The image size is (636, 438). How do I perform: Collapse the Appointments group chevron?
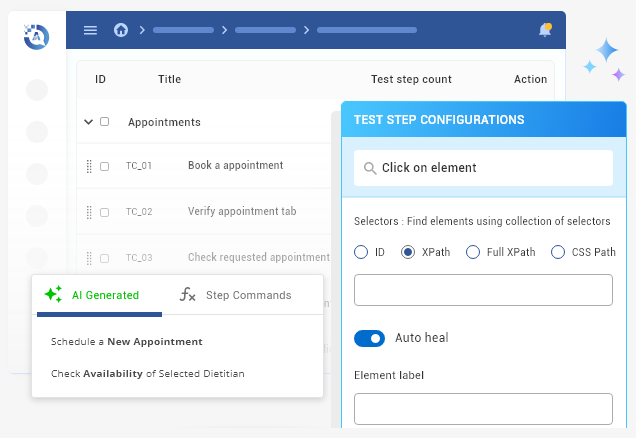pyautogui.click(x=88, y=122)
